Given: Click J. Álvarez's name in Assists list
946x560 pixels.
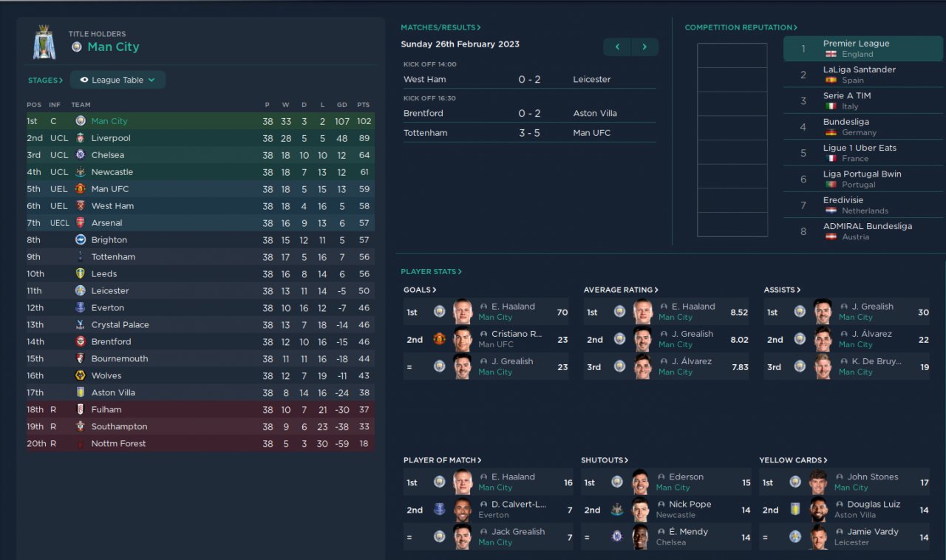Looking at the screenshot, I should point(872,334).
